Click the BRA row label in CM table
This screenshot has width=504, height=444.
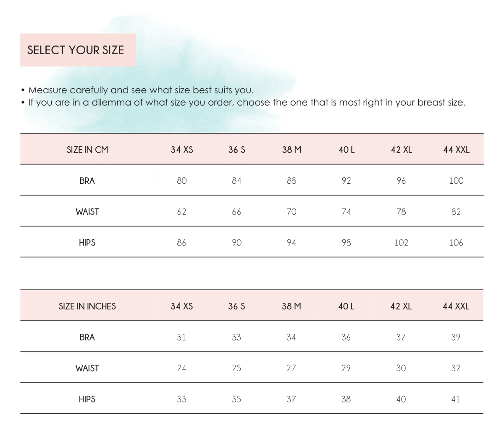click(87, 181)
